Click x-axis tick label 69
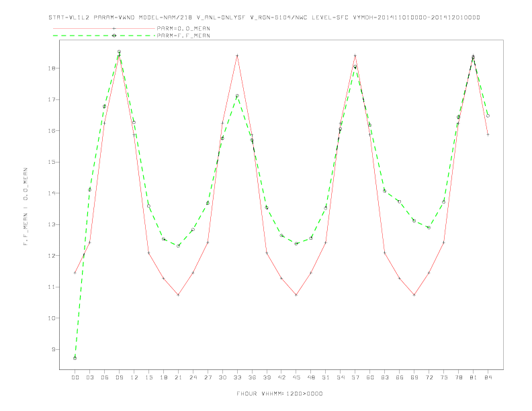 (x=414, y=377)
